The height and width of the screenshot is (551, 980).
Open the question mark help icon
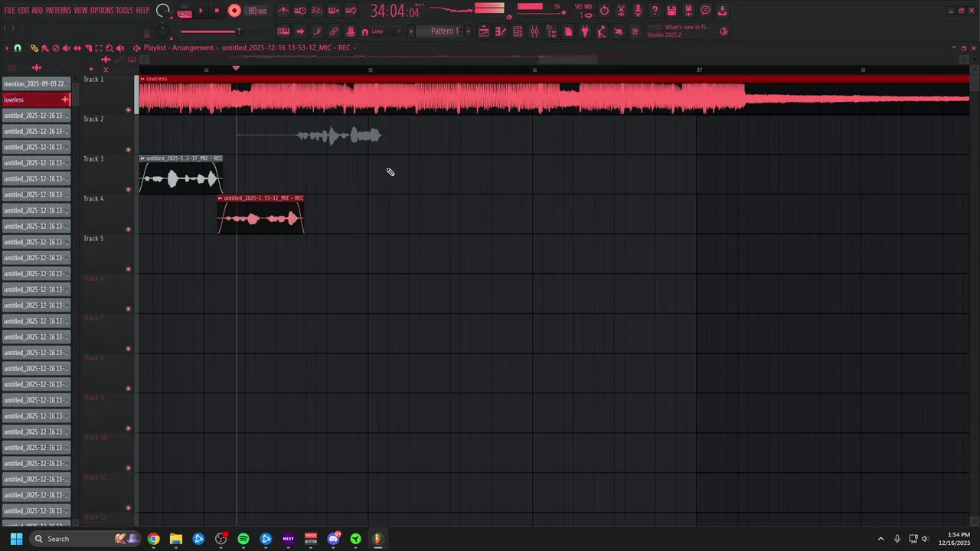coord(655,11)
